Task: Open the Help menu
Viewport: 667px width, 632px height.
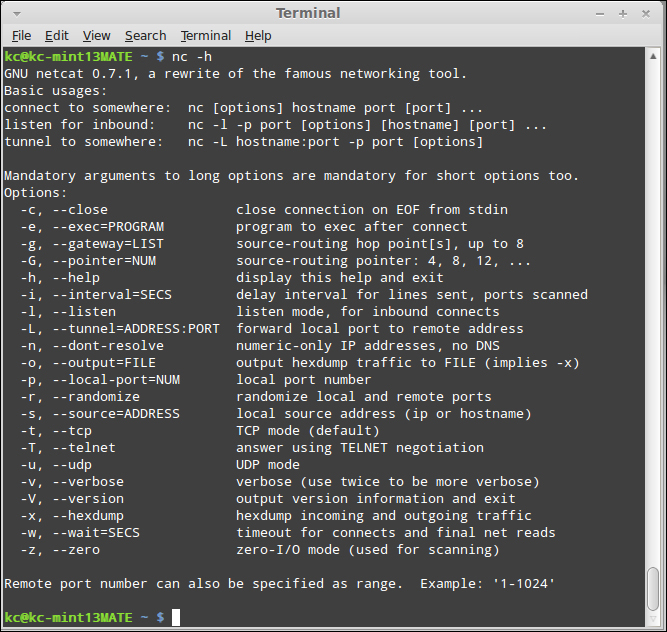Action: (258, 36)
